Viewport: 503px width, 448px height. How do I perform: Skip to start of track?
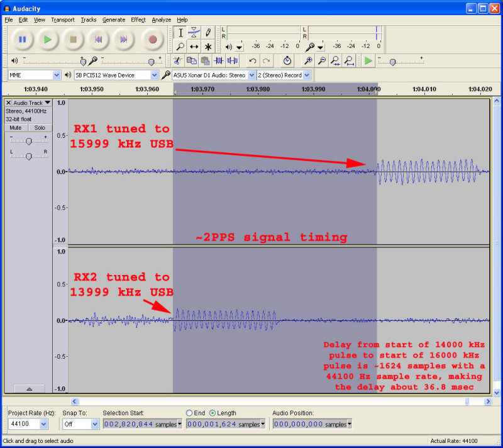[99, 40]
